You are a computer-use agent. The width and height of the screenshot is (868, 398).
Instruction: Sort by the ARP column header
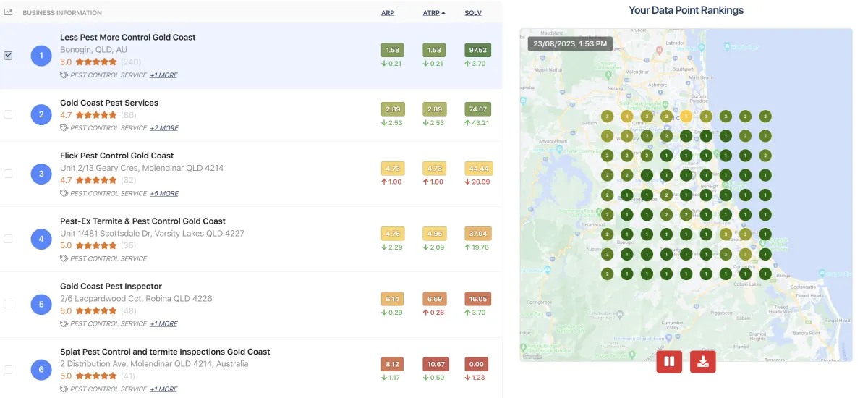[388, 13]
